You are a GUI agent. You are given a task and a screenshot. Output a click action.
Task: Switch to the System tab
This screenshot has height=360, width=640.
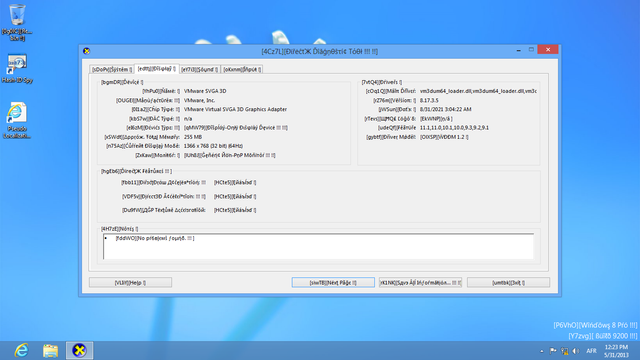tap(112, 69)
